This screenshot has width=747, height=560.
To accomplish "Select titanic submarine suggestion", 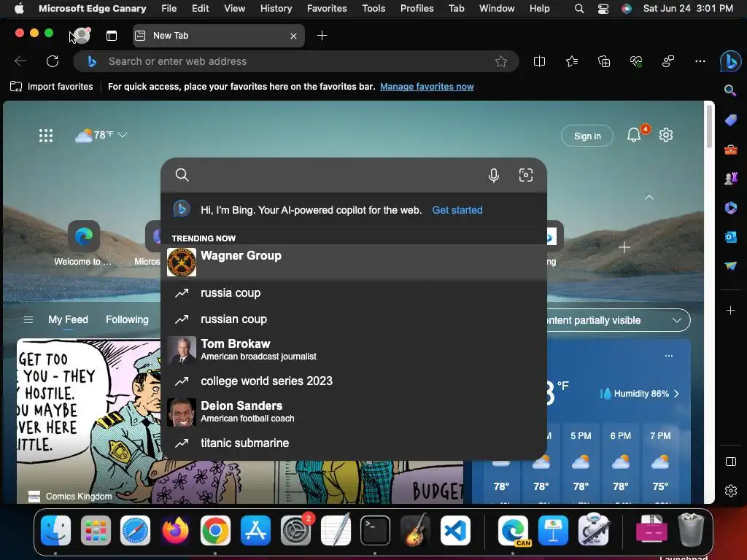I will tap(354, 443).
